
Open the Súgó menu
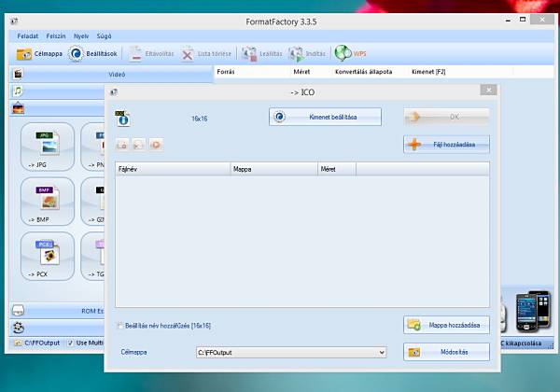pos(104,36)
